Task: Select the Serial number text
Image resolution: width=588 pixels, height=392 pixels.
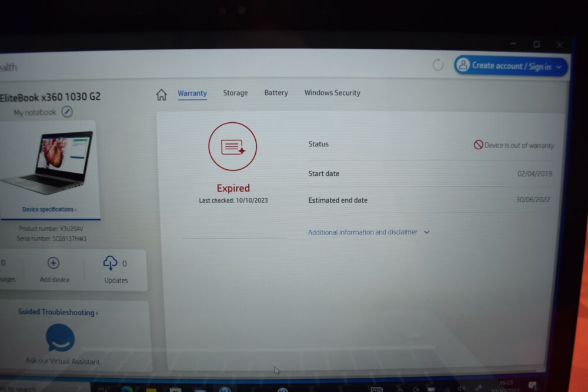Action: point(51,239)
